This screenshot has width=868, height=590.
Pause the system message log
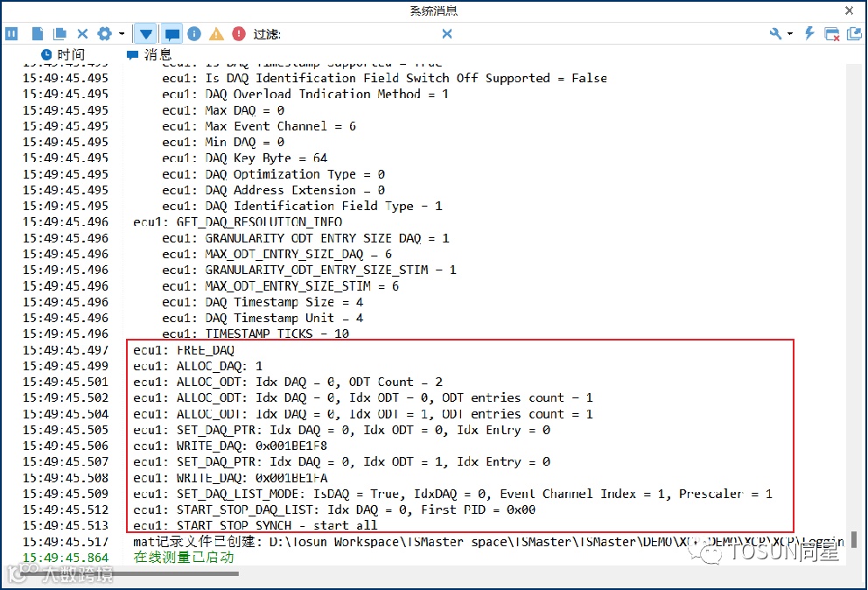pyautogui.click(x=11, y=34)
